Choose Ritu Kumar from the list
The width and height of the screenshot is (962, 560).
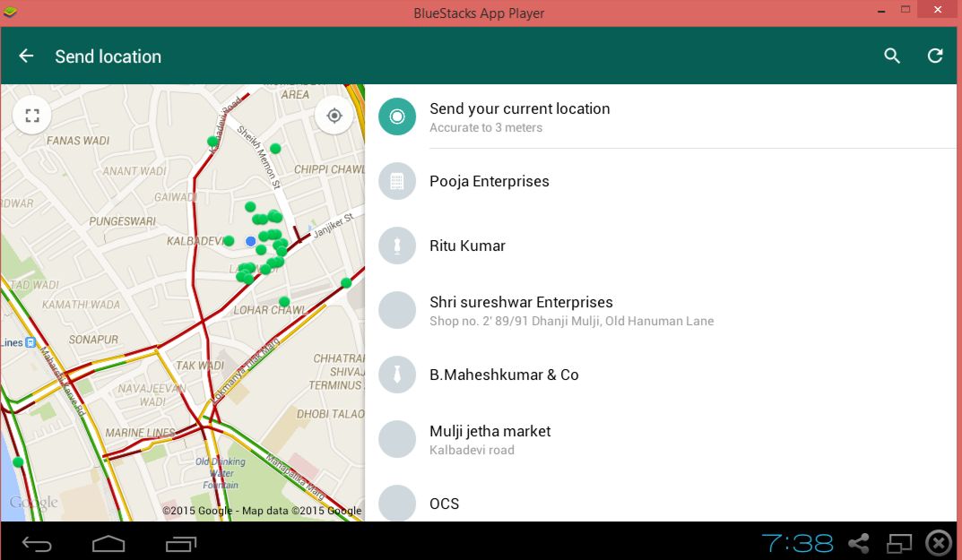click(x=661, y=246)
